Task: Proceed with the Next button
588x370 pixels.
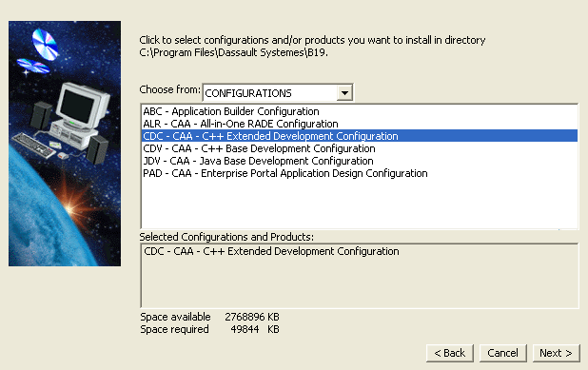Action: (x=556, y=353)
